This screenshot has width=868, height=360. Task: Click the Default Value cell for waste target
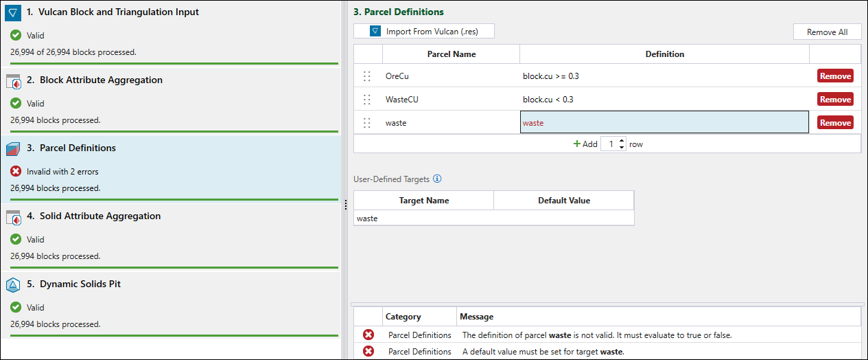563,218
